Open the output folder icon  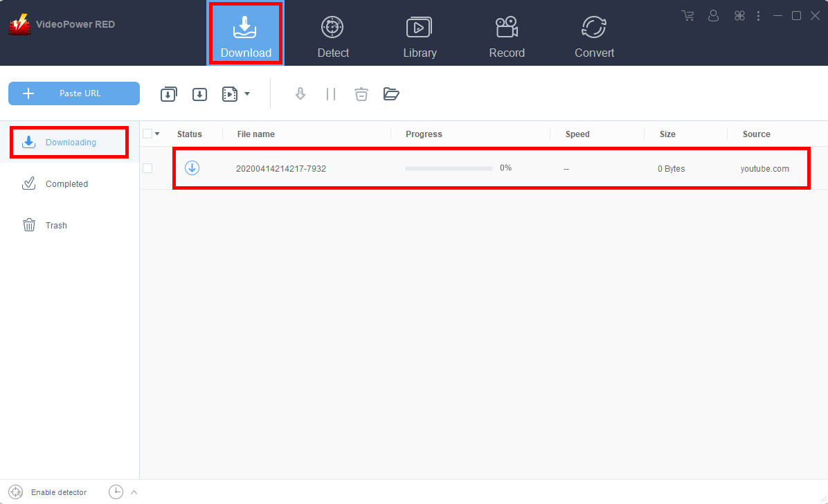(391, 94)
